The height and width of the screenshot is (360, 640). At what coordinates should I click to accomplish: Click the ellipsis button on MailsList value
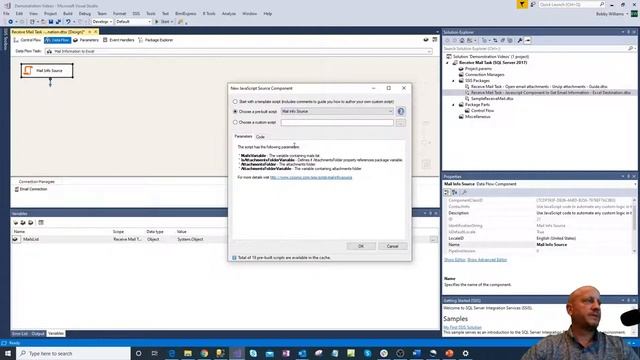433,240
